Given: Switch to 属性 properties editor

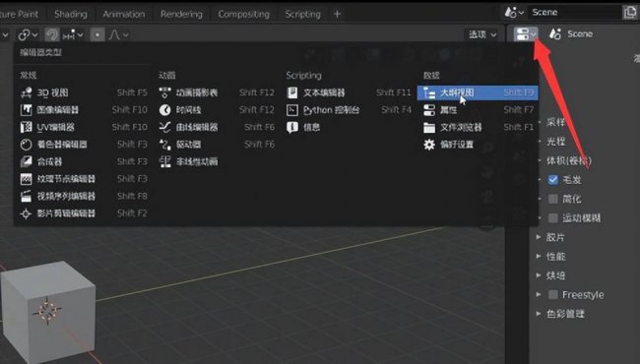Looking at the screenshot, I should pos(478,109).
